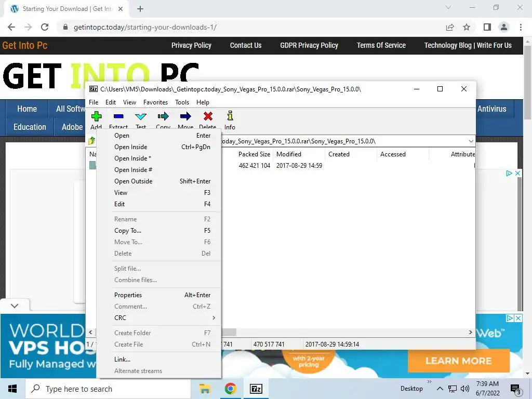
Task: Go back in Chrome
Action: (x=11, y=27)
